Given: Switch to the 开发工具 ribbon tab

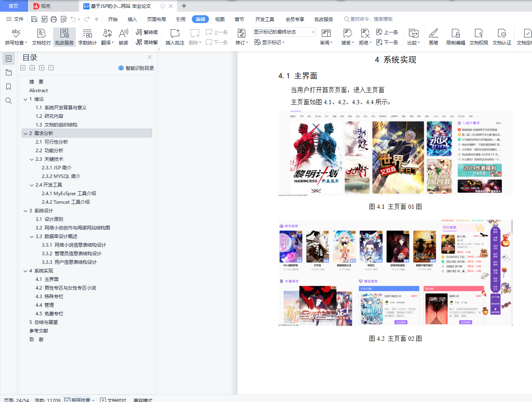Looking at the screenshot, I should 265,19.
